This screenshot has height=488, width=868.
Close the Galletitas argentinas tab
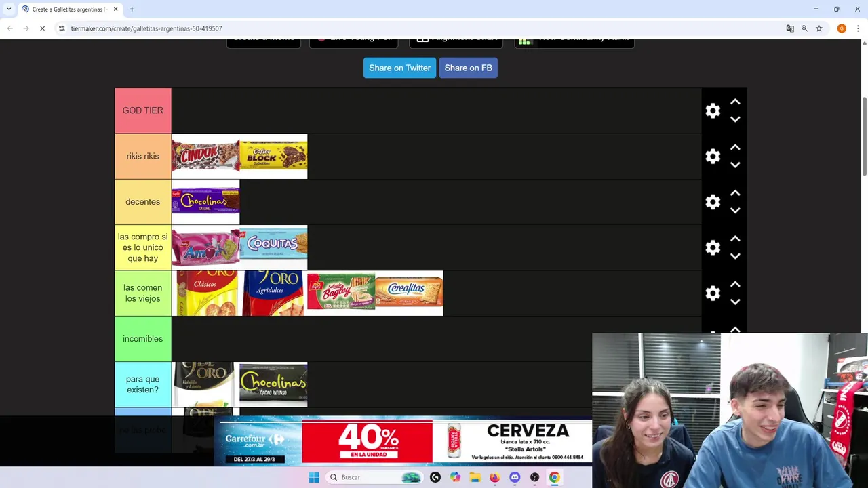tap(115, 9)
